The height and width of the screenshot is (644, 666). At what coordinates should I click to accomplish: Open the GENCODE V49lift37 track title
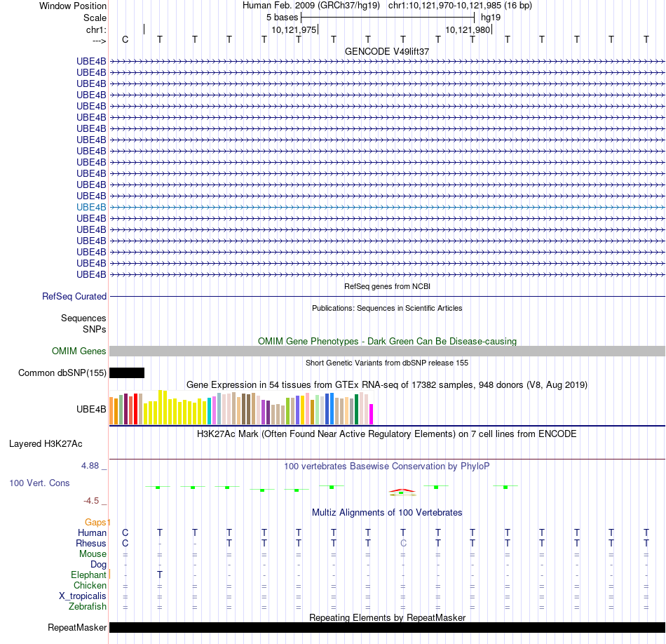pyautogui.click(x=387, y=51)
